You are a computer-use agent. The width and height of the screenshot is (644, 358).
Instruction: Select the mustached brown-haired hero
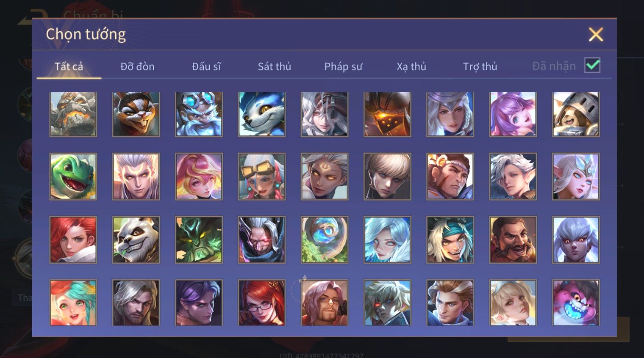pyautogui.click(x=513, y=240)
